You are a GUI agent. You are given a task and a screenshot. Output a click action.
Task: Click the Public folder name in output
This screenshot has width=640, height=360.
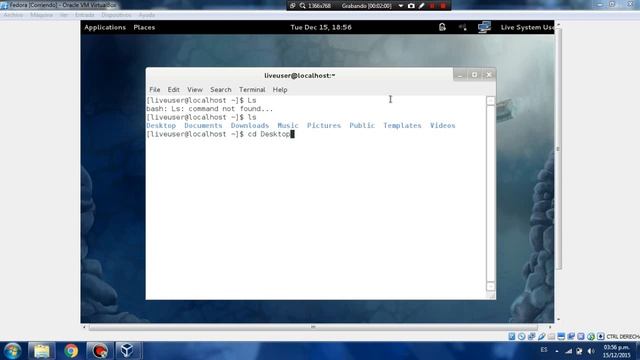click(362, 126)
